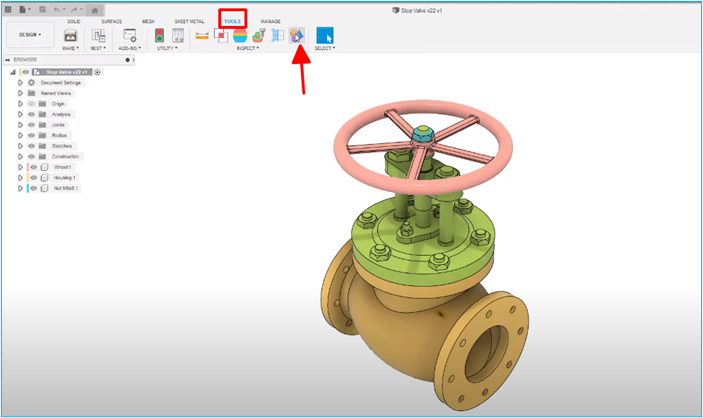Select the Display Component Colors icon

297,35
